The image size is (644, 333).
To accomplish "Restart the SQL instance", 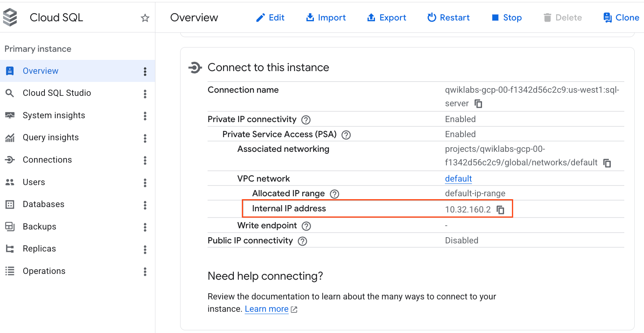I will pos(448,18).
